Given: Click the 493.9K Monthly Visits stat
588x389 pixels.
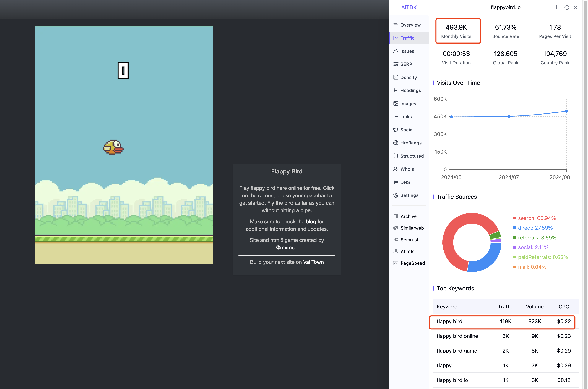Looking at the screenshot, I should (458, 31).
